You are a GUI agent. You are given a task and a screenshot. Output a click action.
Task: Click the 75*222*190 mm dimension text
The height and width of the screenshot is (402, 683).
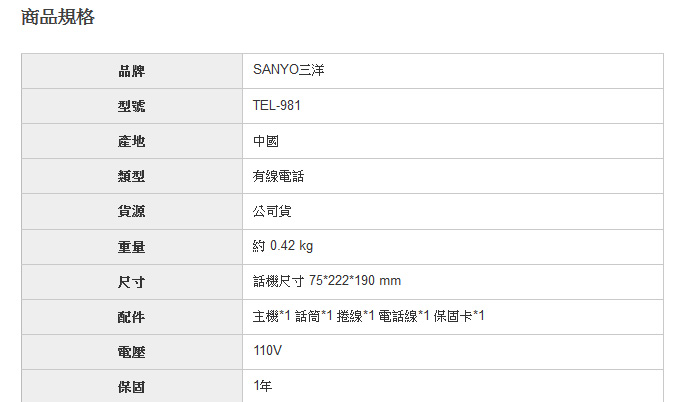[x=355, y=280]
